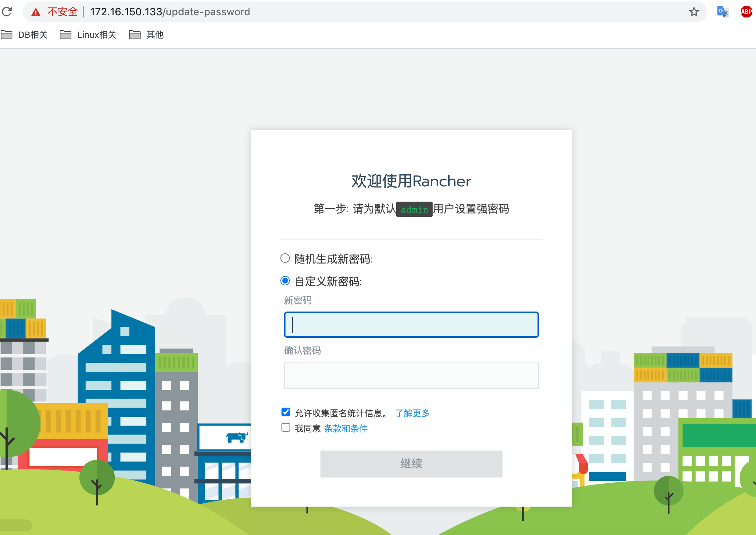This screenshot has height=535, width=756.
Task: Open the 了解更多 link
Action: tap(412, 413)
